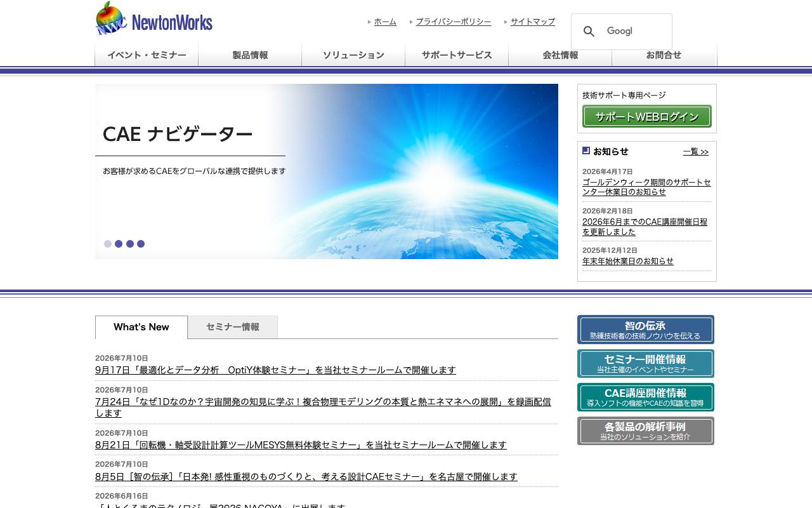
Task: Open the 8月21日 MESYS無料体験セミナー news item
Action: click(301, 444)
